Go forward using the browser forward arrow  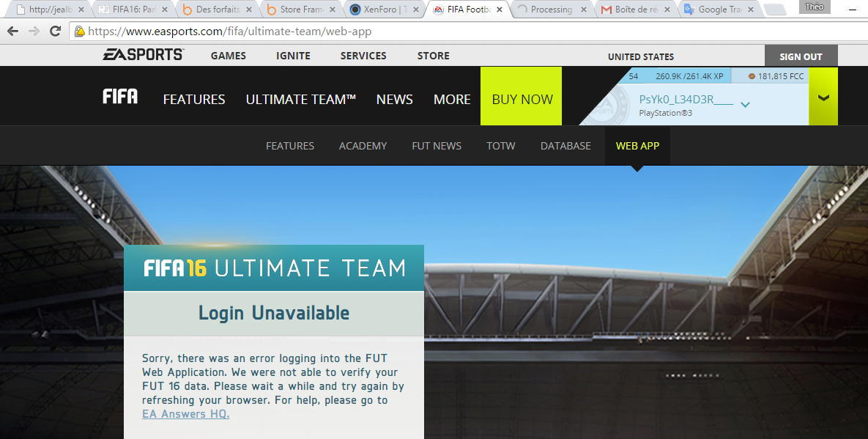coord(34,31)
